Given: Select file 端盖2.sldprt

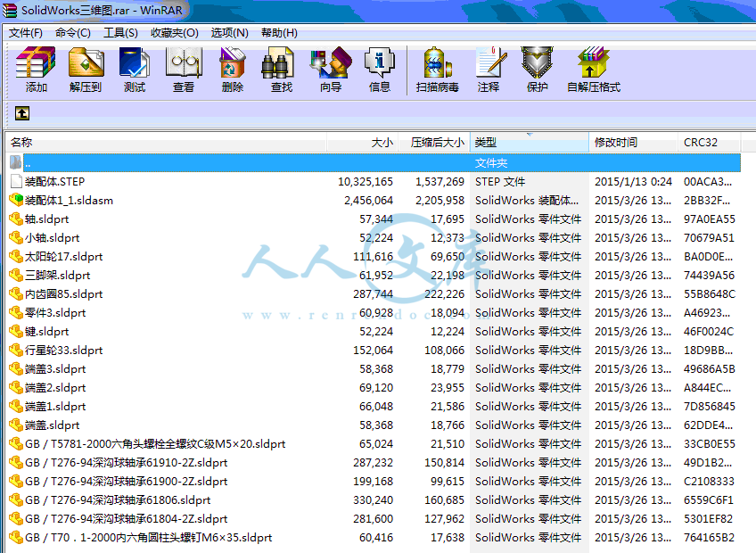Looking at the screenshot, I should (x=55, y=388).
